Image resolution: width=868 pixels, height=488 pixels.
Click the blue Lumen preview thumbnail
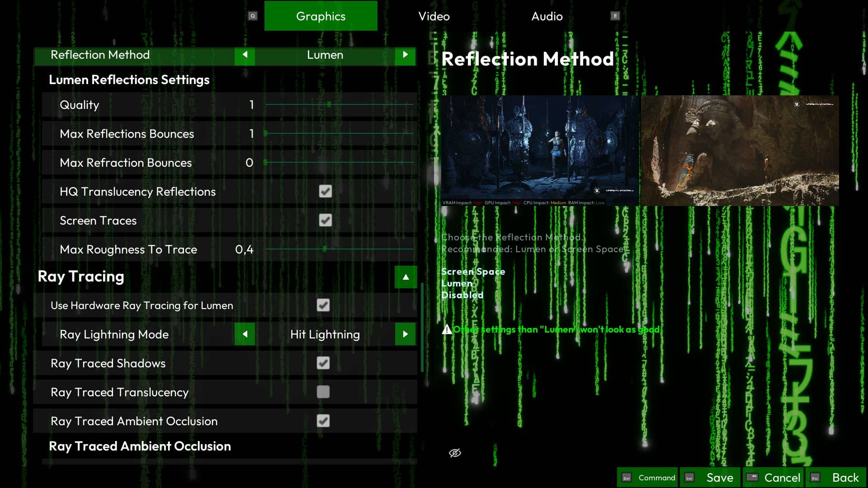tap(541, 150)
